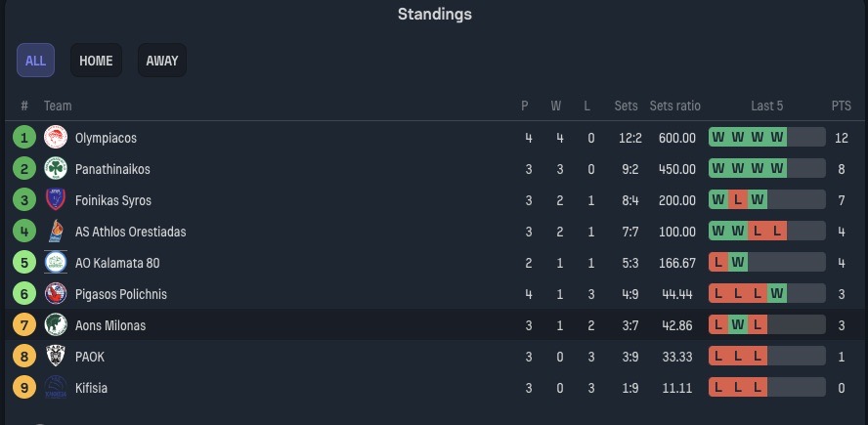Click Foinikas Syros's L form result
The width and height of the screenshot is (868, 425).
coord(738,199)
